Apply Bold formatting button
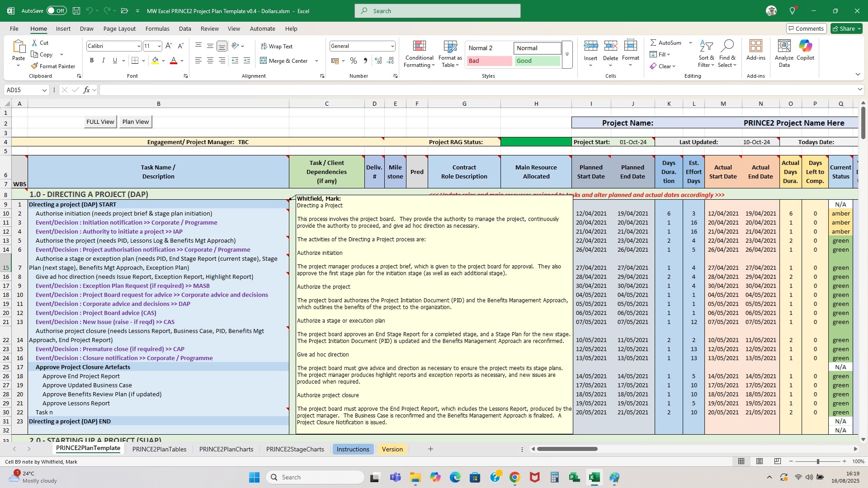 pyautogui.click(x=92, y=61)
